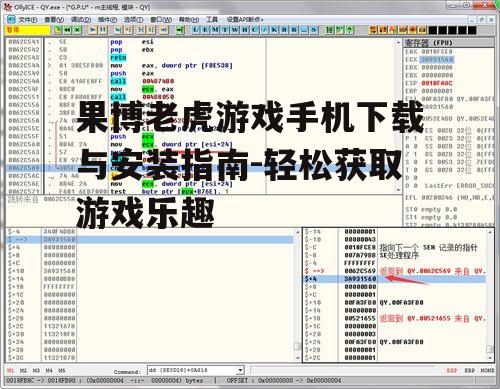
Task: Select ESP register value 0018FAAC
Action: point(437,83)
